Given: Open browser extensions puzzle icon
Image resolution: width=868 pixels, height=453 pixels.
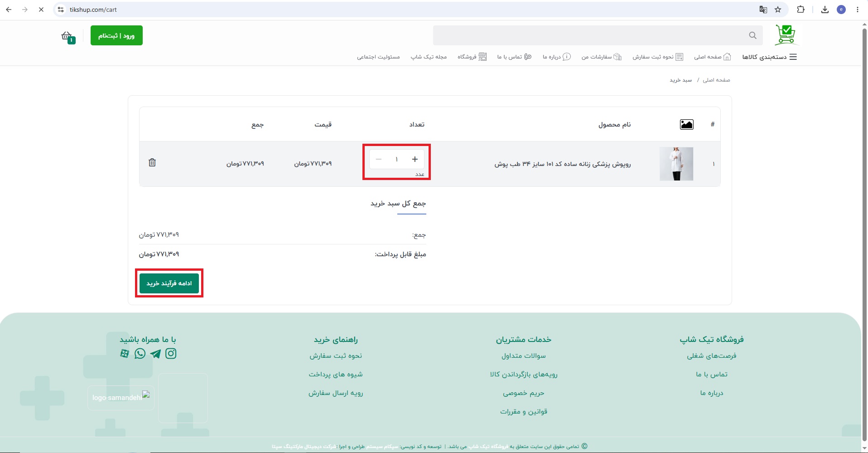Looking at the screenshot, I should point(800,10).
